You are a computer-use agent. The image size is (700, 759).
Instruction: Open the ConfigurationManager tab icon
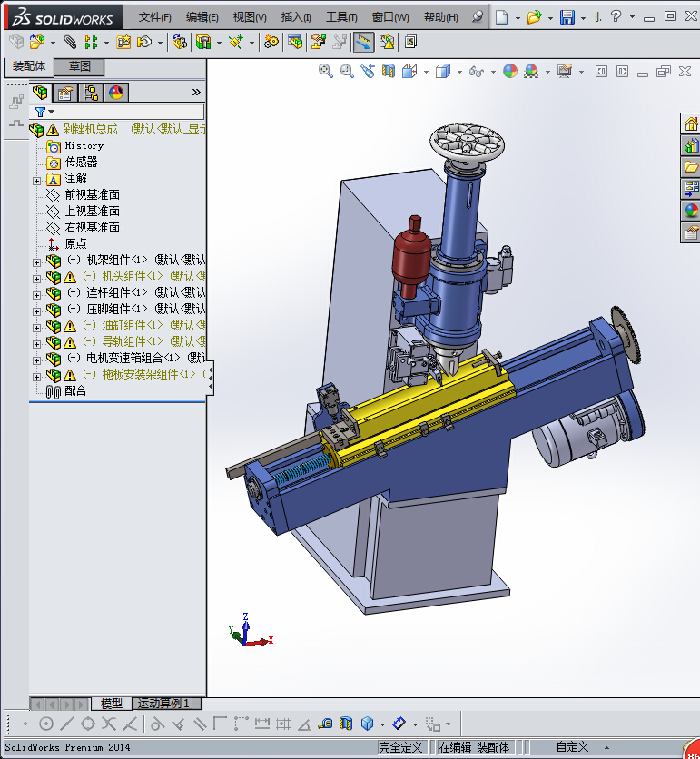pyautogui.click(x=91, y=92)
